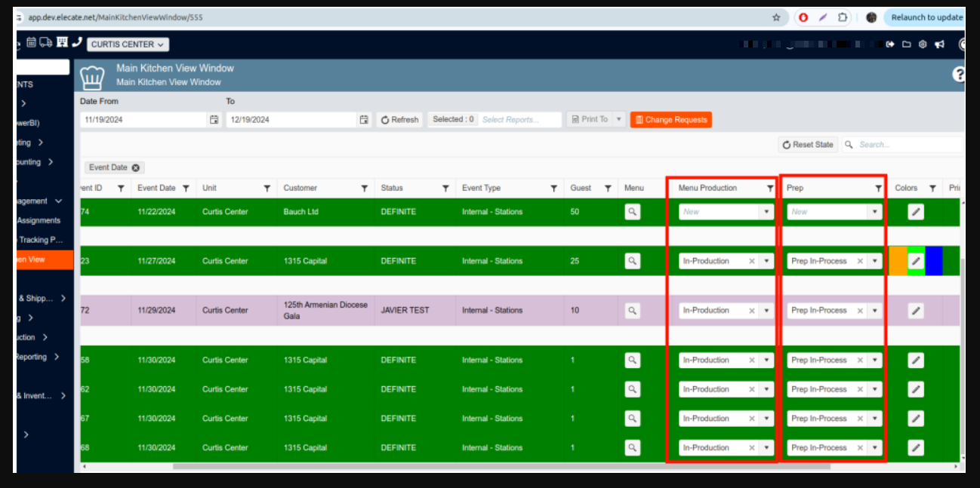Click the filter icon on Customer column
Viewport: 980px width, 488px height.
tap(365, 189)
